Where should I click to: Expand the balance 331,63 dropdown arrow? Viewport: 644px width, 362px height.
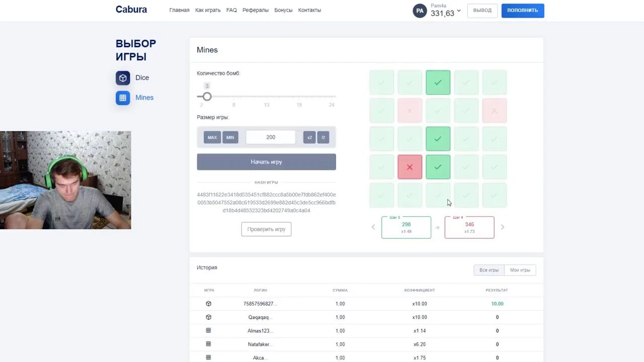(459, 11)
